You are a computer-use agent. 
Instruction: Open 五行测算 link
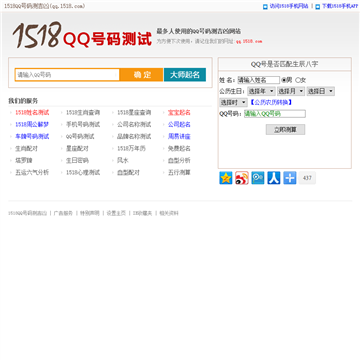pyautogui.click(x=179, y=173)
